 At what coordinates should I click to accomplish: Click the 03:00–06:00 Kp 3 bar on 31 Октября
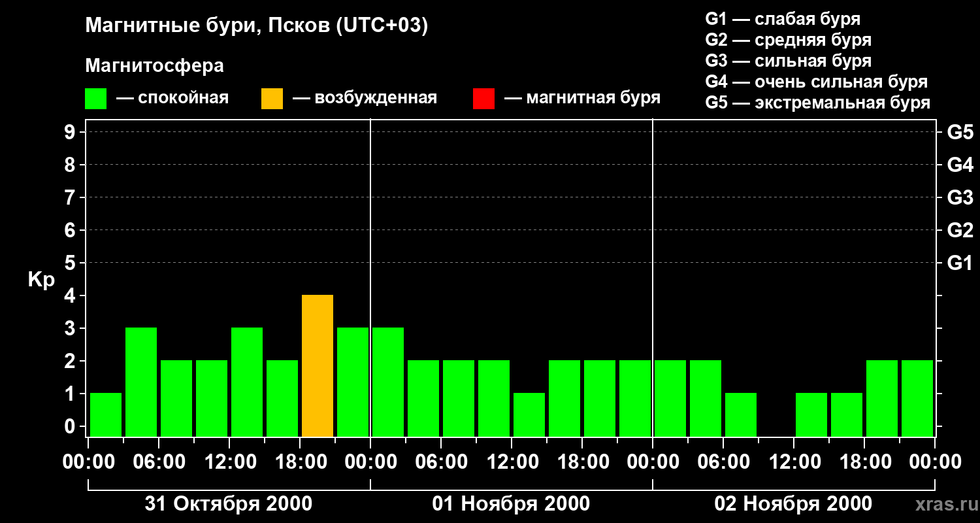(141, 382)
